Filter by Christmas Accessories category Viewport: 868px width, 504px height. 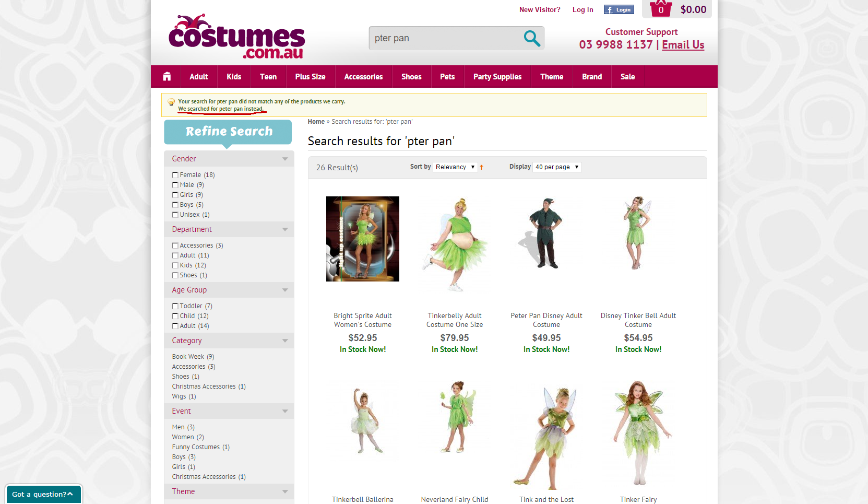coord(209,386)
